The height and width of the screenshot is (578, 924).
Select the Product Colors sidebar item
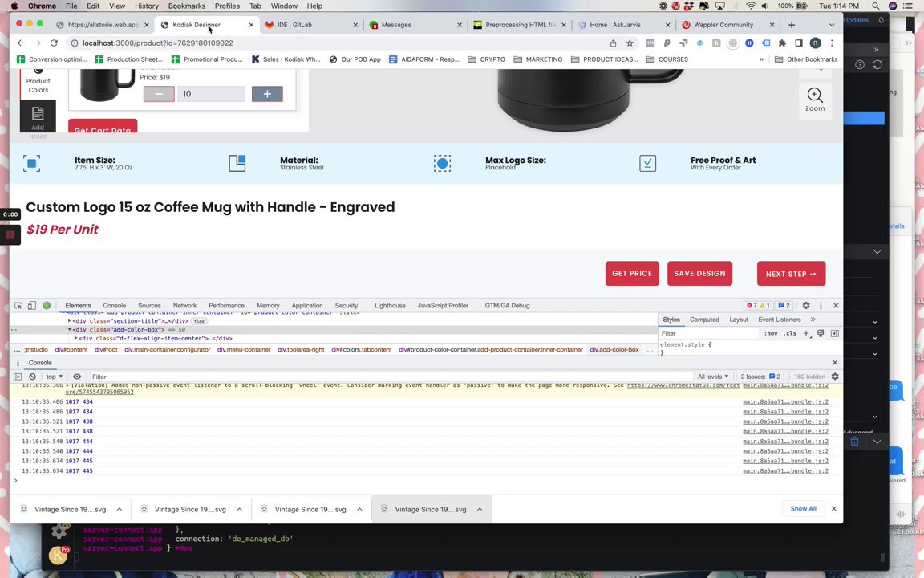point(38,83)
